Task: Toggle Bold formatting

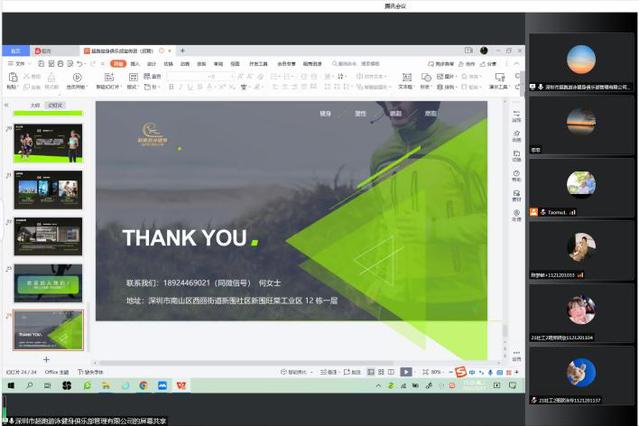Action: coord(171,87)
